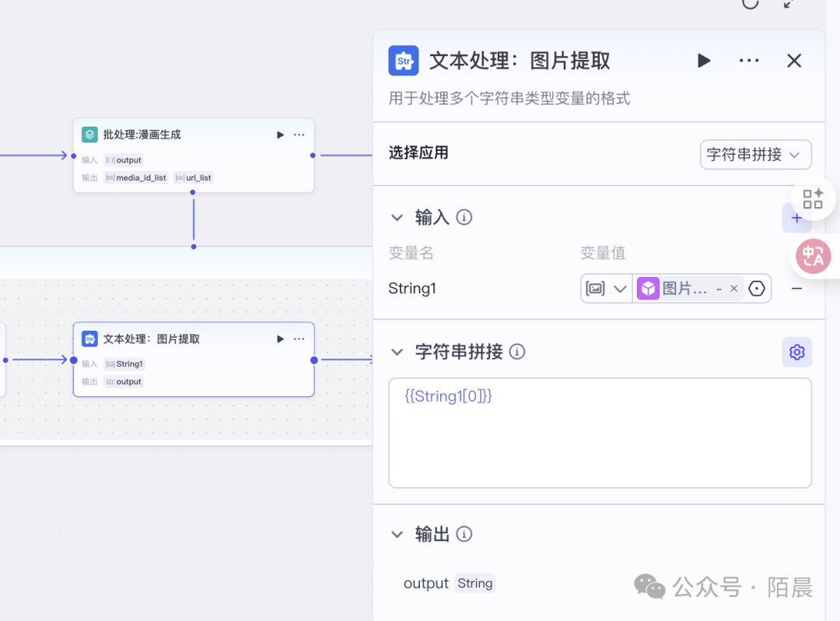Click the hexagon icon in String1 value field
Viewport: 840px width, 621px height.
point(757,289)
